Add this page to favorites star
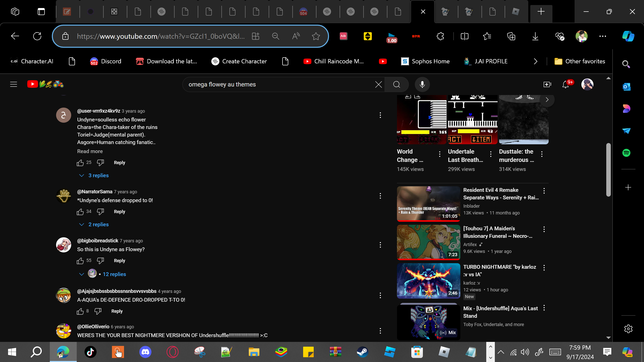 316,36
